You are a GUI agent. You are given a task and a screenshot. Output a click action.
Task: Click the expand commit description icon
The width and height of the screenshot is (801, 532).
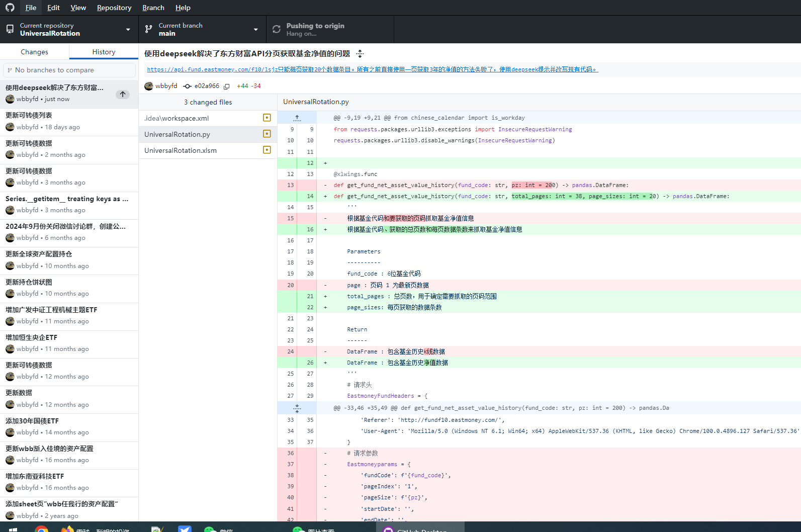pos(360,54)
